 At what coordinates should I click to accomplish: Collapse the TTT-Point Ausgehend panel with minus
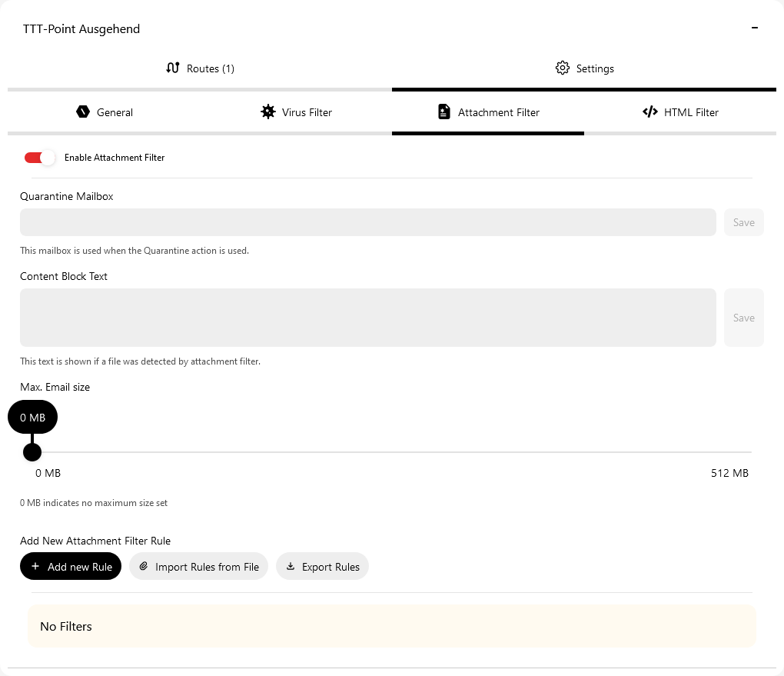click(755, 28)
